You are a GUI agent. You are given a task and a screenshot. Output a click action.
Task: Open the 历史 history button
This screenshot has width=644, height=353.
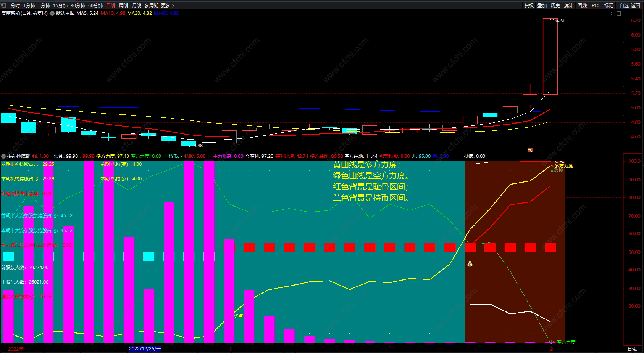click(x=555, y=6)
